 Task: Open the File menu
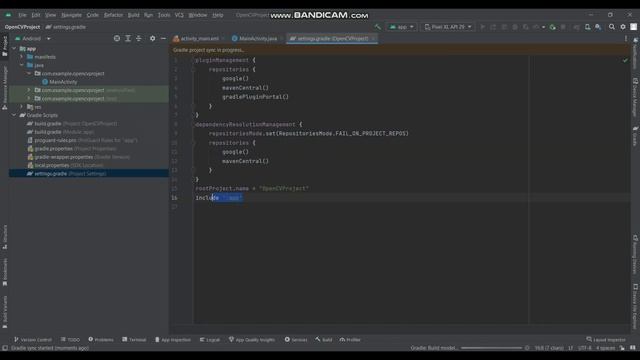(22, 15)
